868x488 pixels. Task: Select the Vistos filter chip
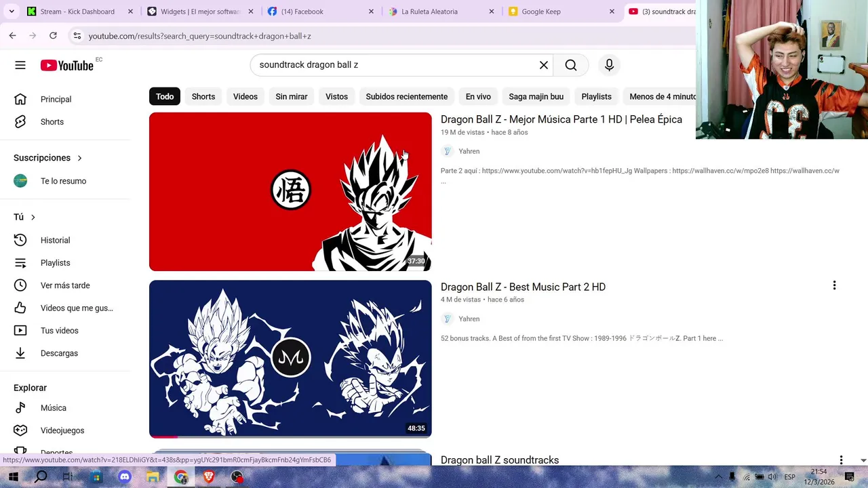click(x=336, y=96)
